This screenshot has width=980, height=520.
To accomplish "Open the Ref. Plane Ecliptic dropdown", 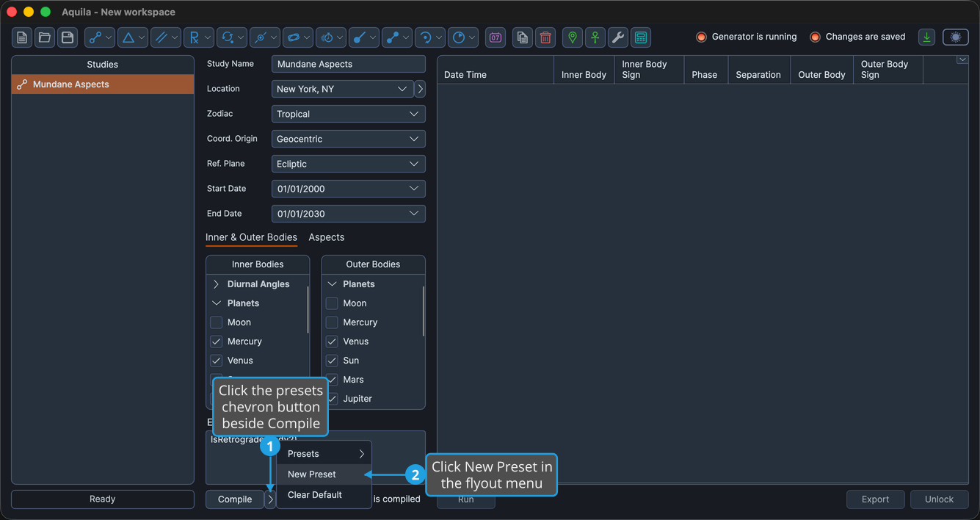I will point(348,164).
